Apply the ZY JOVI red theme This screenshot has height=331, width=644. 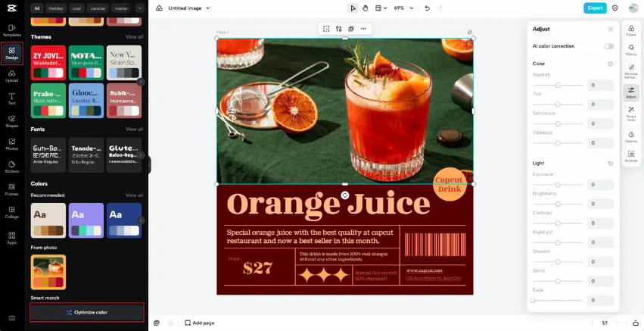(x=48, y=63)
